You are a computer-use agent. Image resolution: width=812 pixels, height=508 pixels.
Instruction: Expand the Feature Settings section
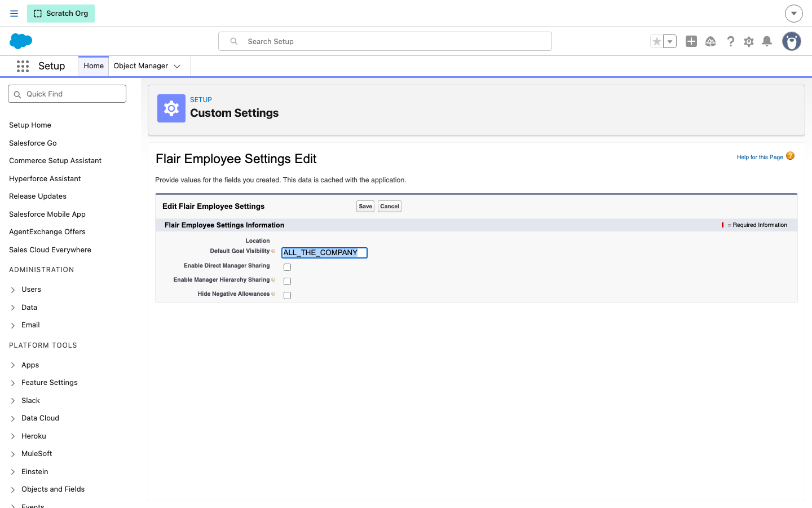coord(13,383)
